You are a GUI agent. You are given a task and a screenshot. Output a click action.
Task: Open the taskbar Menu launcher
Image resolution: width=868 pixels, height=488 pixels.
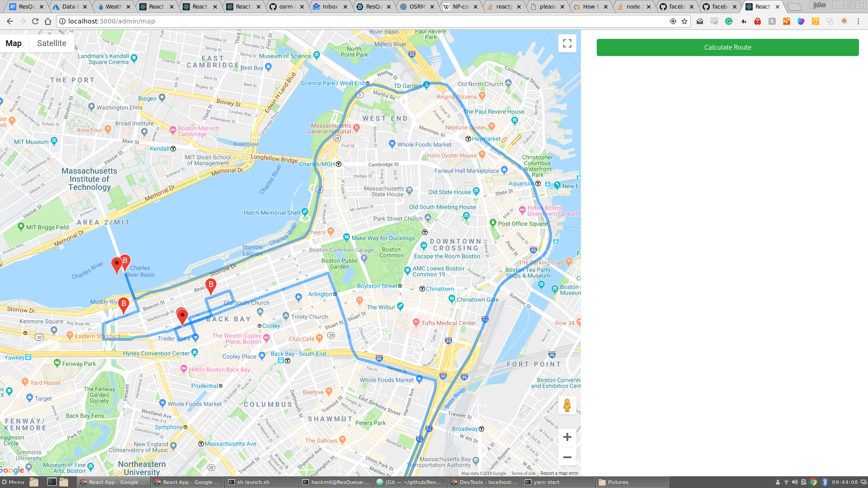[x=13, y=482]
